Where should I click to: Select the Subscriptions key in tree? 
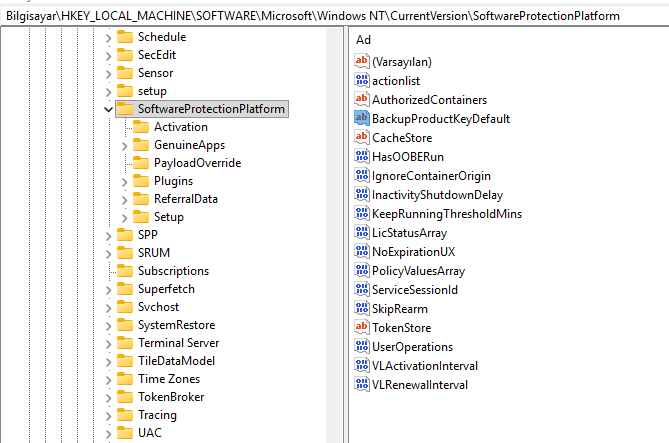[173, 271]
